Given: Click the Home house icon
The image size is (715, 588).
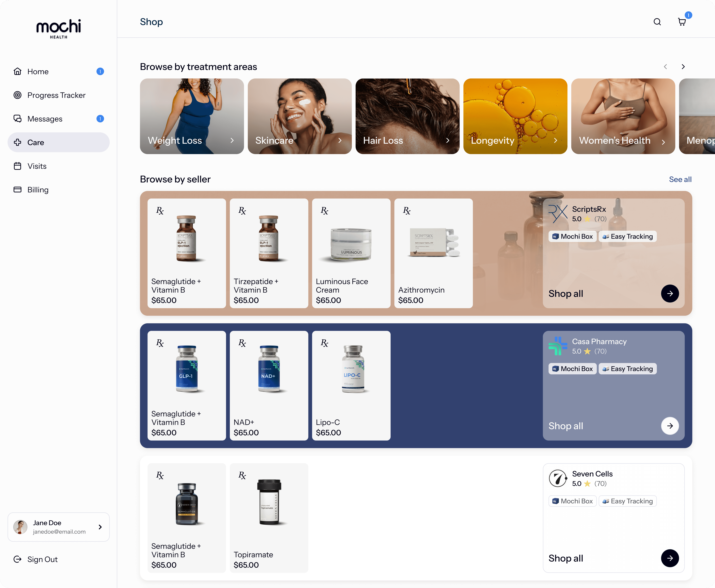Looking at the screenshot, I should [18, 71].
